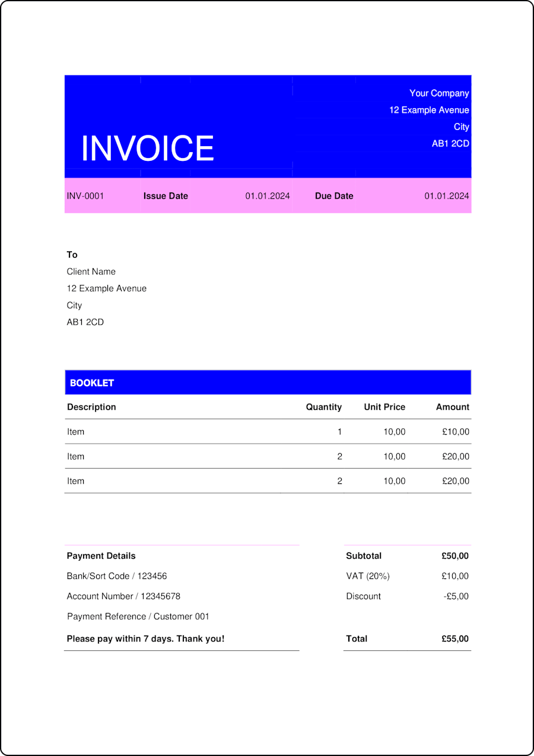Click the invoice number INV-0001
This screenshot has width=534, height=756.
coord(85,195)
